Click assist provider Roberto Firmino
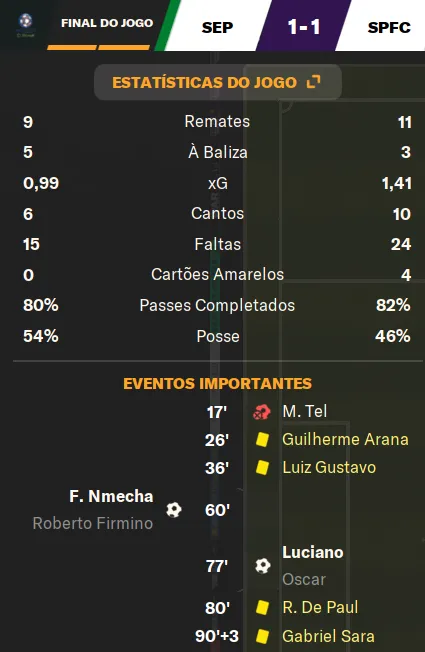The height and width of the screenshot is (652, 425). (93, 523)
